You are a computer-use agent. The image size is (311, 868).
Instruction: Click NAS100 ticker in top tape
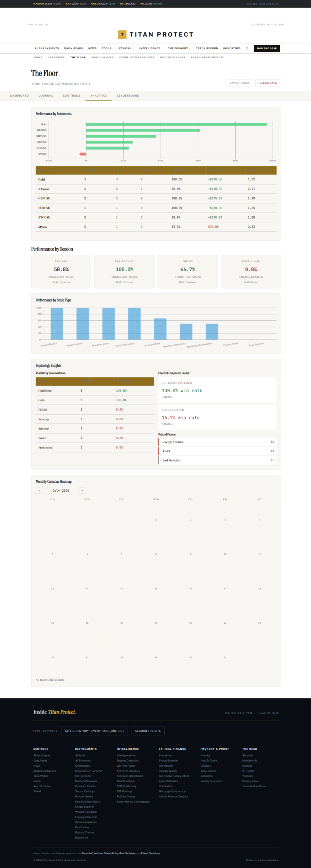point(47,4)
